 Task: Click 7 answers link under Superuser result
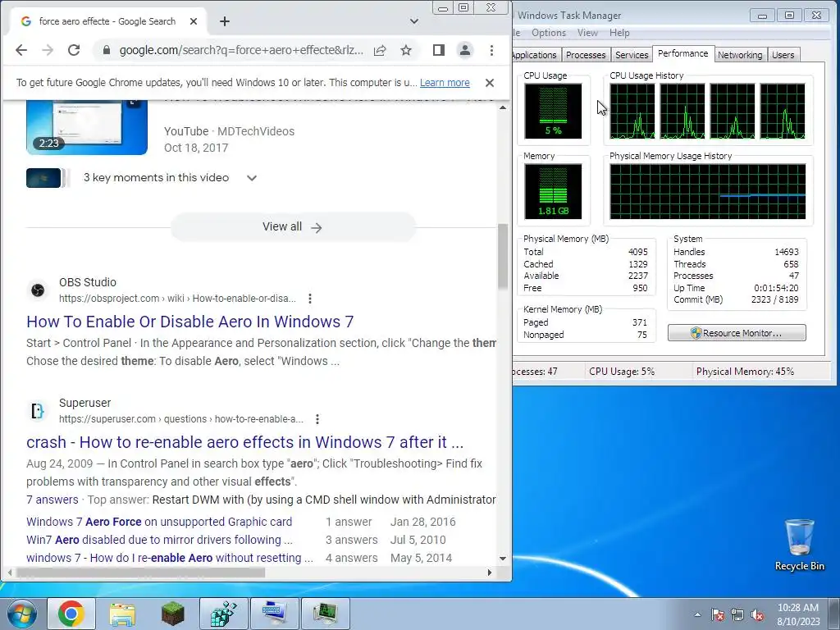[52, 500]
